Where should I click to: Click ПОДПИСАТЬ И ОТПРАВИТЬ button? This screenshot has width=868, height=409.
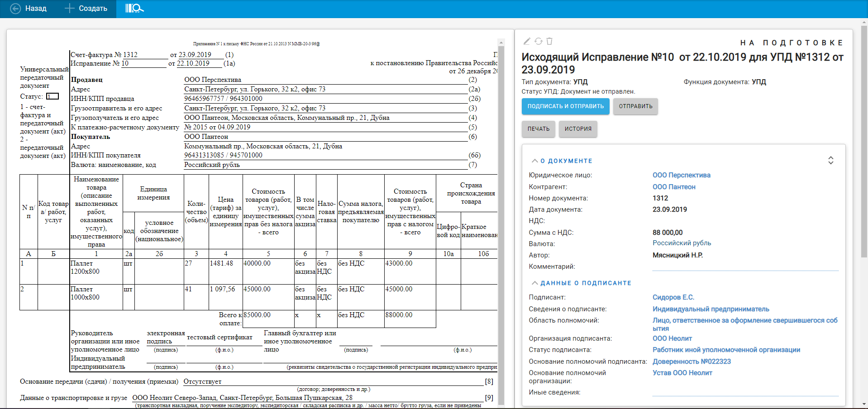[x=566, y=106]
